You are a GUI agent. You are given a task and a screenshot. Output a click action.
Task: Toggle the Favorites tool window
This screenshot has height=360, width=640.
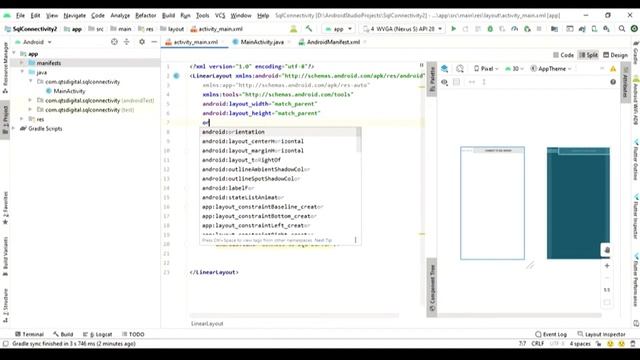pos(5,208)
